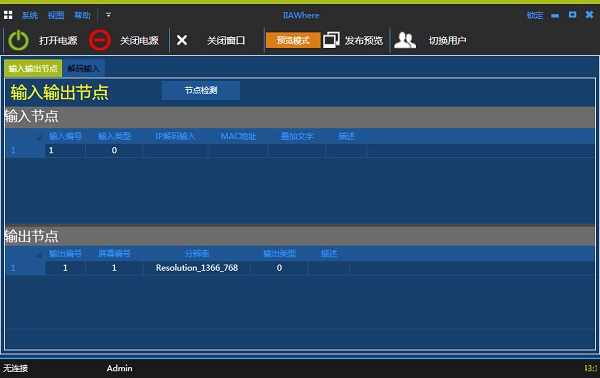Click 输出编号 column header
The width and height of the screenshot is (600, 378).
pos(65,254)
